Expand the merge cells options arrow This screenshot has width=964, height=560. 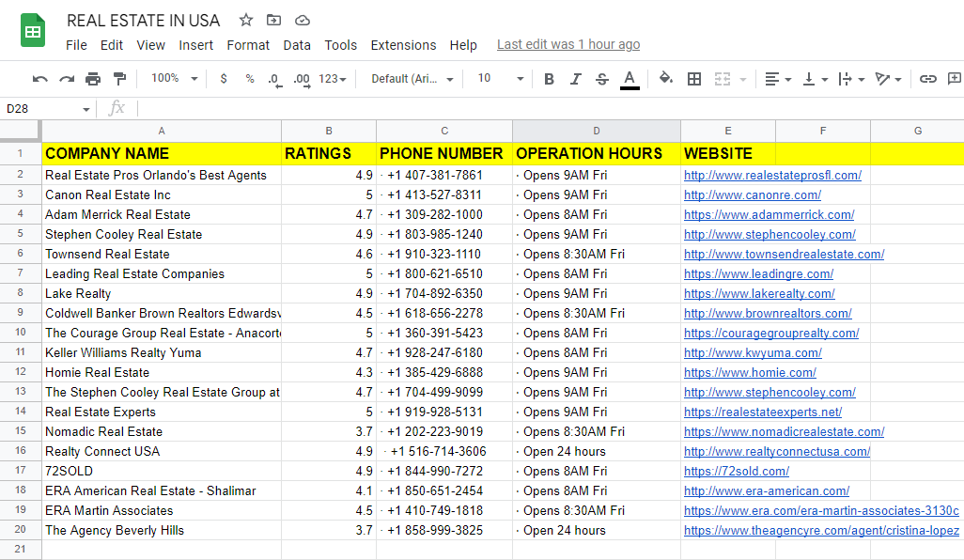coord(742,79)
